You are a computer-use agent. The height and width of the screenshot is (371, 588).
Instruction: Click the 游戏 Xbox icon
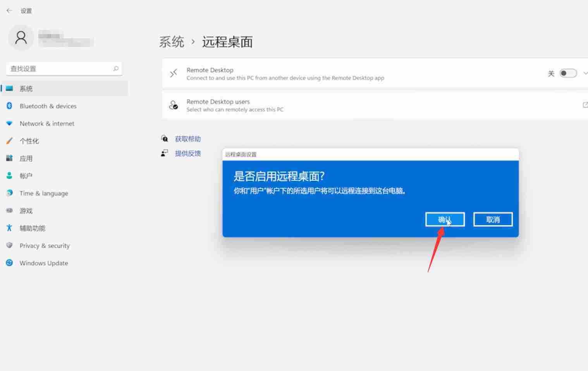[9, 211]
